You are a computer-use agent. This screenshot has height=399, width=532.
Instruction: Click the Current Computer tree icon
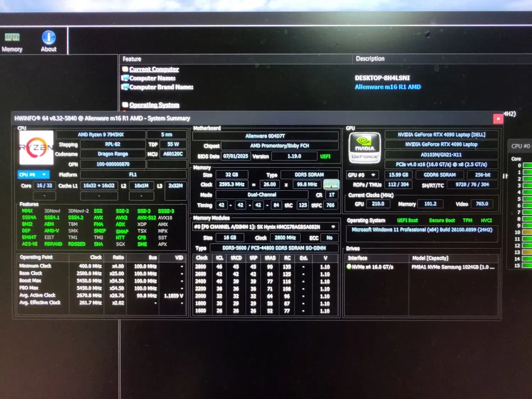coord(125,69)
